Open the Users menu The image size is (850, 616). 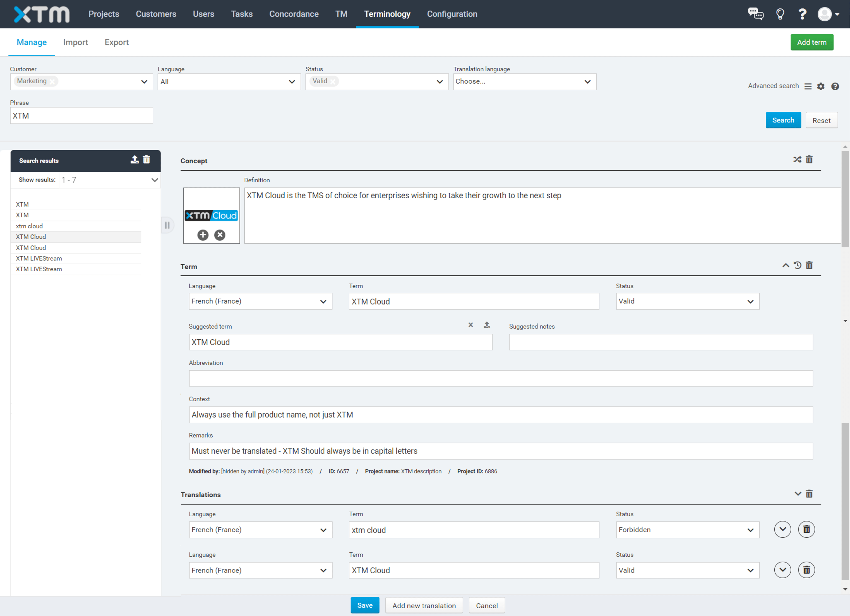[203, 14]
